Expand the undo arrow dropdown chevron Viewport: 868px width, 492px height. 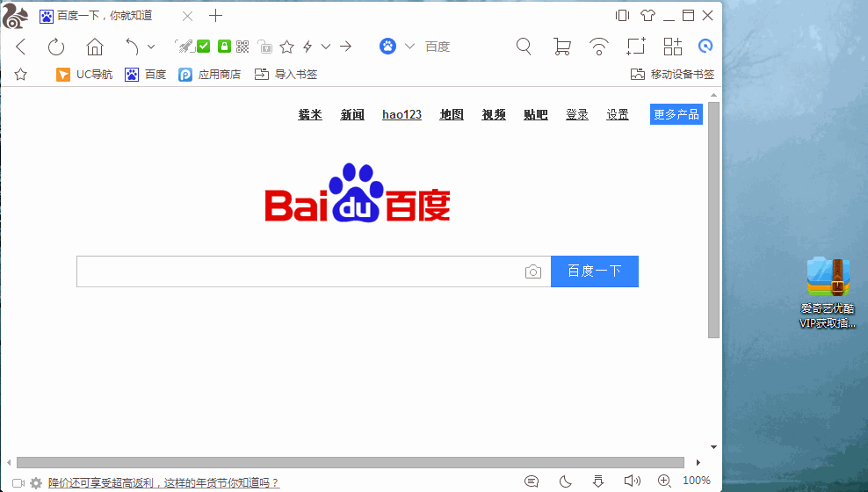151,47
